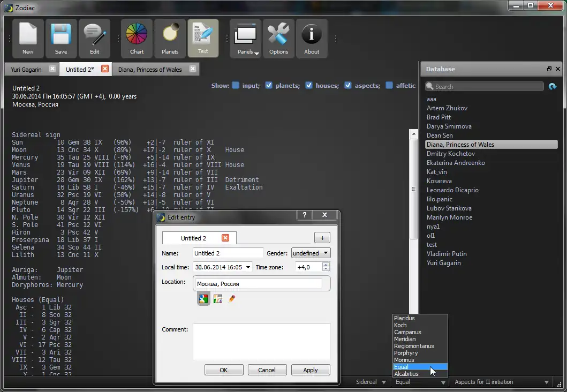Click the Save floppy disk icon
567x392 pixels.
61,39
